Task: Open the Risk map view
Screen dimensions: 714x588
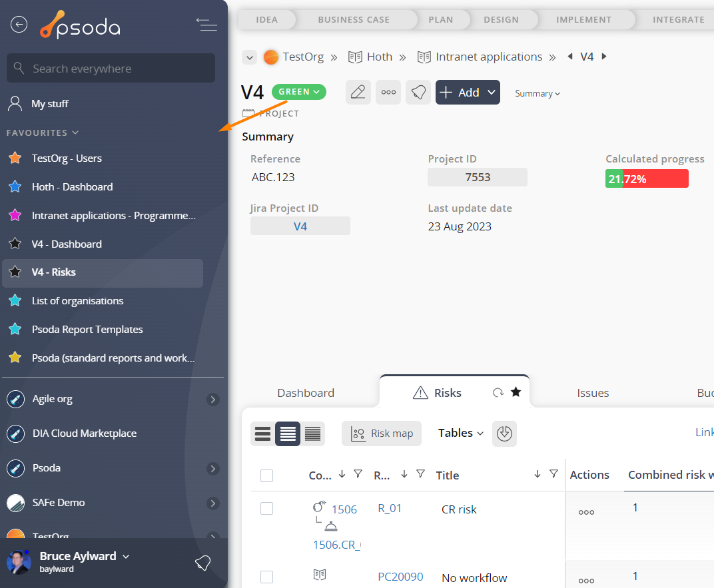Action: point(382,434)
